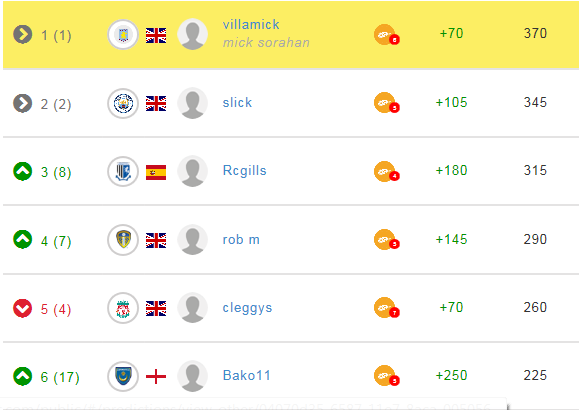This screenshot has width=579, height=410.
Task: Click cleggys avatar placeholder
Action: 192,308
